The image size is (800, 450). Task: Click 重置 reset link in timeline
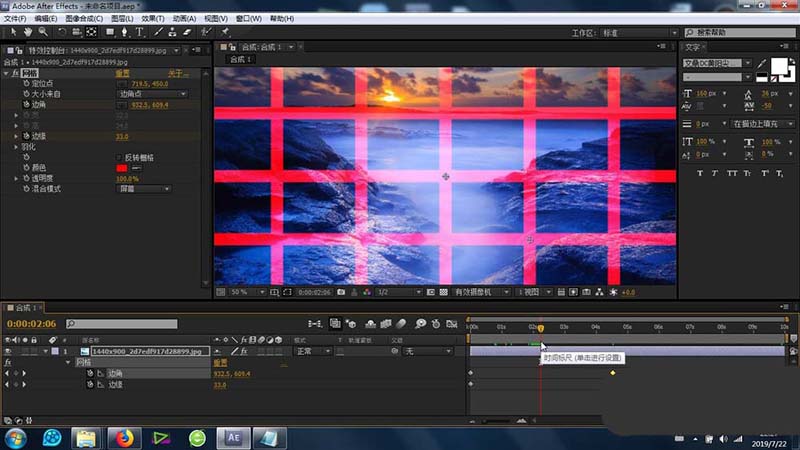(x=220, y=363)
